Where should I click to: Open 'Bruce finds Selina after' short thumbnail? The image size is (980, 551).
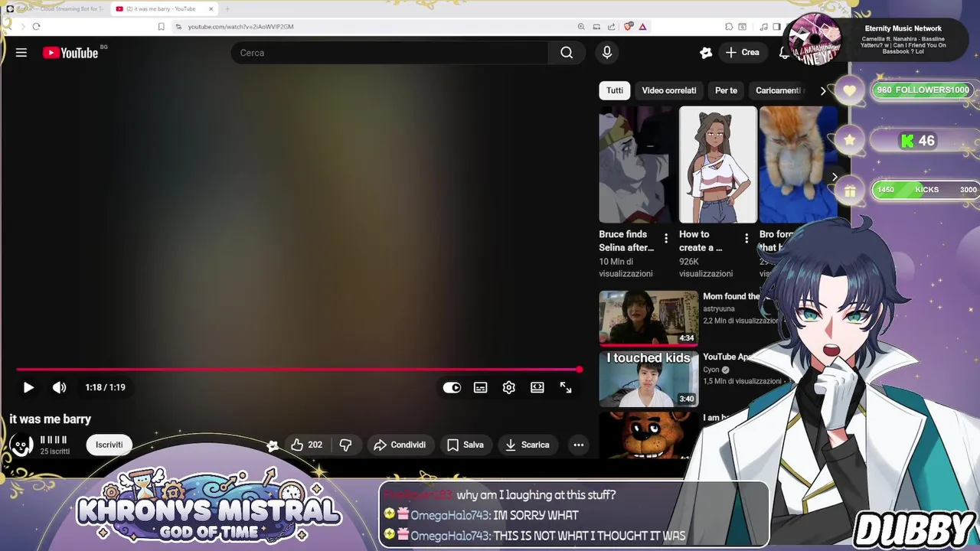coord(638,165)
